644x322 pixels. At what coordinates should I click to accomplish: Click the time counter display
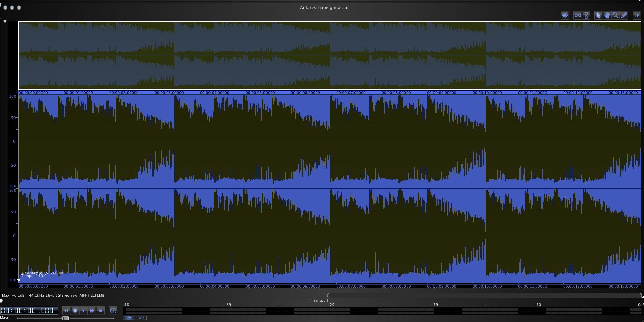pos(29,311)
